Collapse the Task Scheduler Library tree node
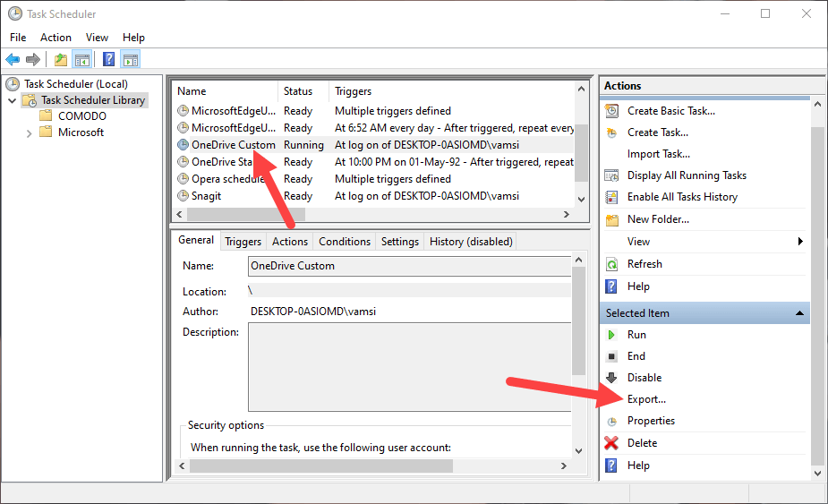 pyautogui.click(x=13, y=100)
